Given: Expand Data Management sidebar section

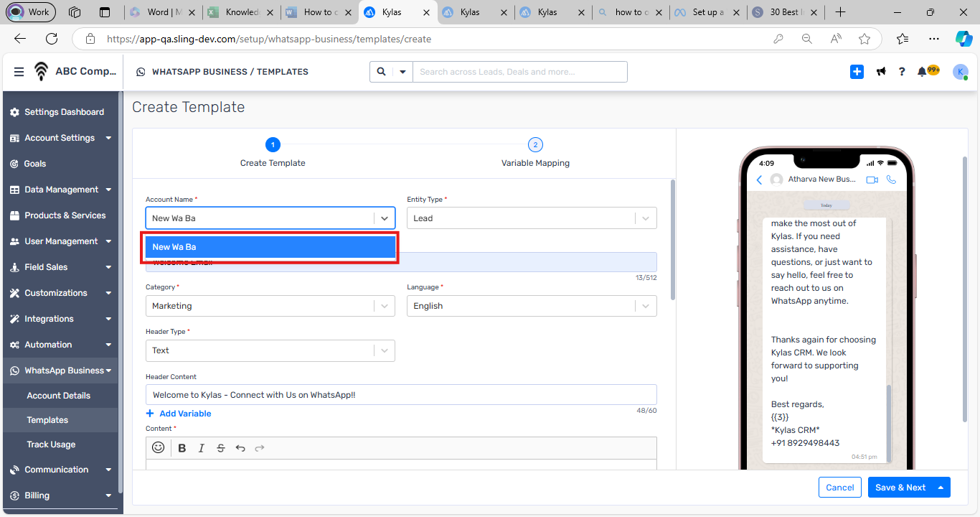Looking at the screenshot, I should click(60, 190).
